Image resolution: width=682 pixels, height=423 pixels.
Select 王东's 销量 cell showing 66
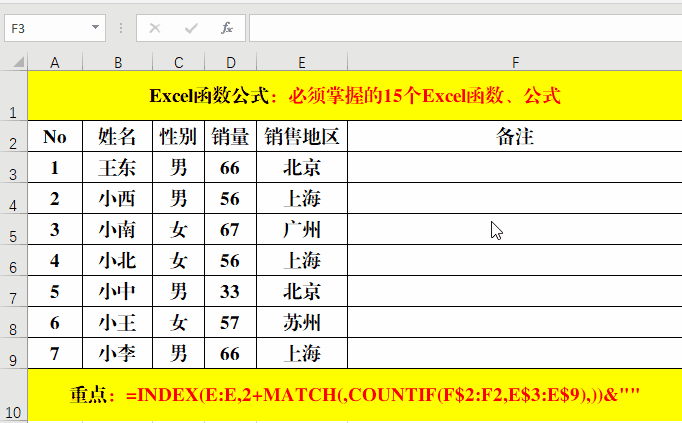click(x=231, y=167)
